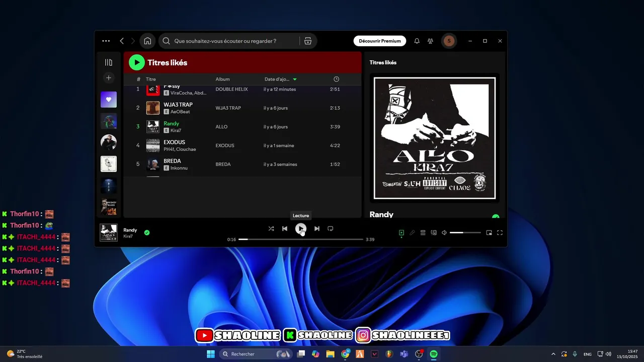
Task: Open the notifications bell
Action: tap(417, 41)
